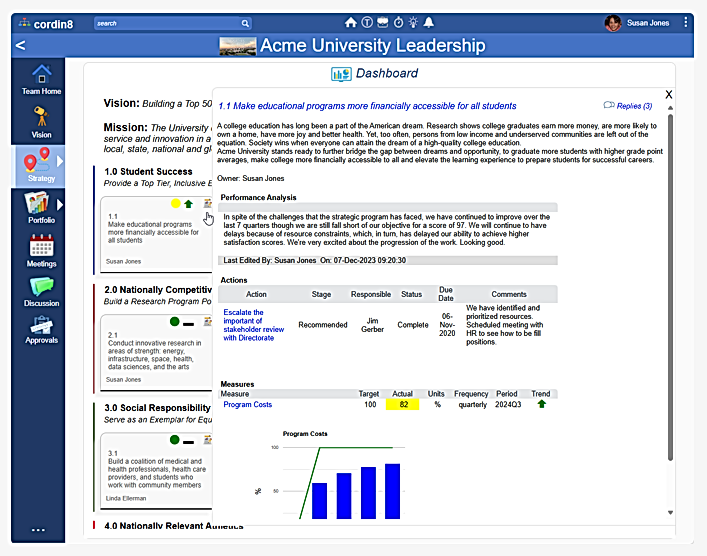Expand the Portfolio submenu arrow
The image size is (707, 556).
[x=60, y=205]
